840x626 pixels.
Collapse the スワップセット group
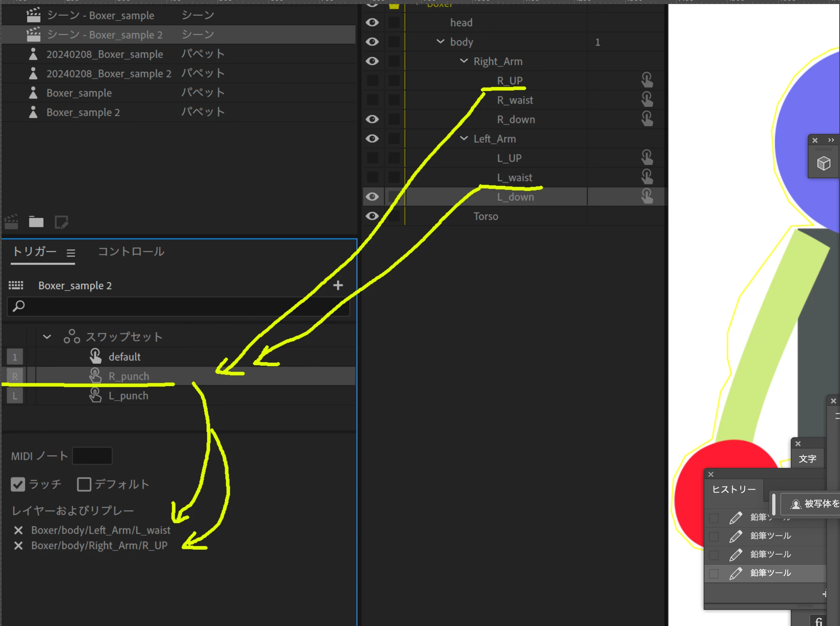tap(47, 336)
